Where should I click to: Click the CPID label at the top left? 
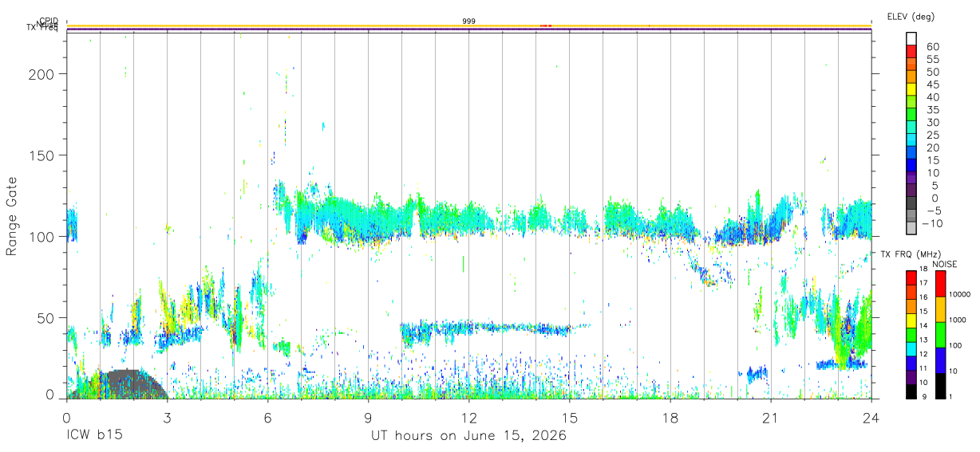[x=48, y=21]
